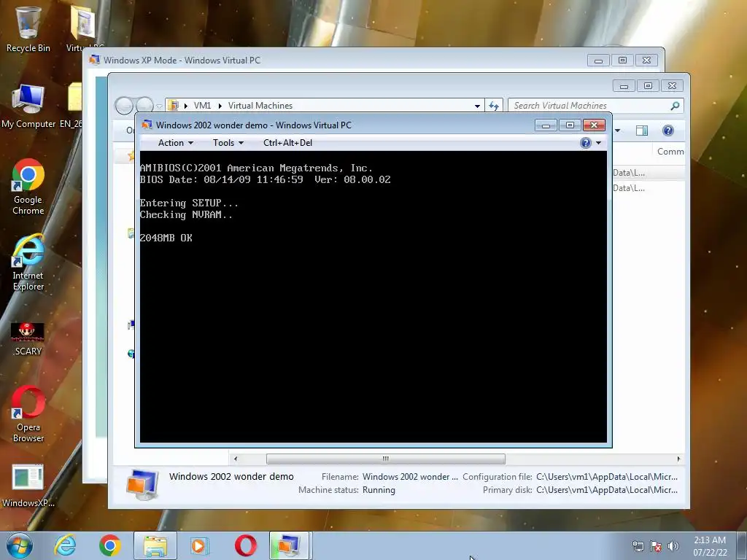Send Ctrl+Alt+Del to the virtual machine
The image size is (747, 560).
(x=287, y=143)
